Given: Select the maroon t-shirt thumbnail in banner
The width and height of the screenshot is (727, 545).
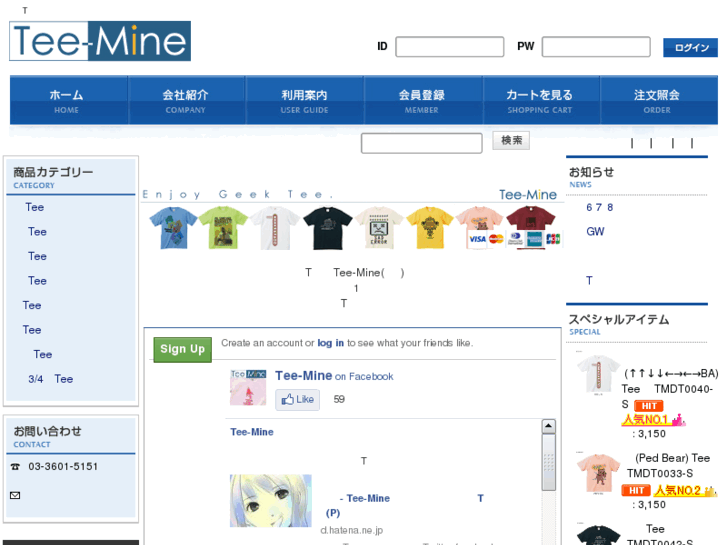Looking at the screenshot, I should (531, 218).
